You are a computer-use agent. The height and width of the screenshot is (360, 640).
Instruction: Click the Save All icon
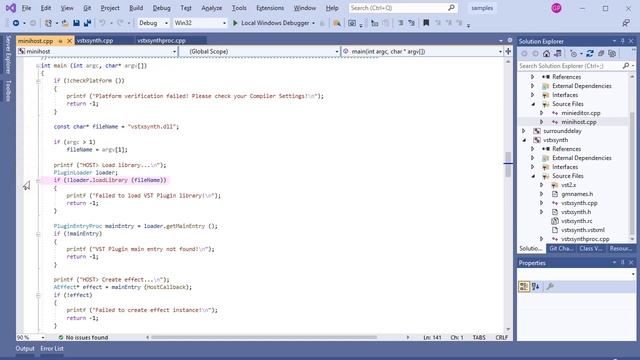[x=87, y=23]
